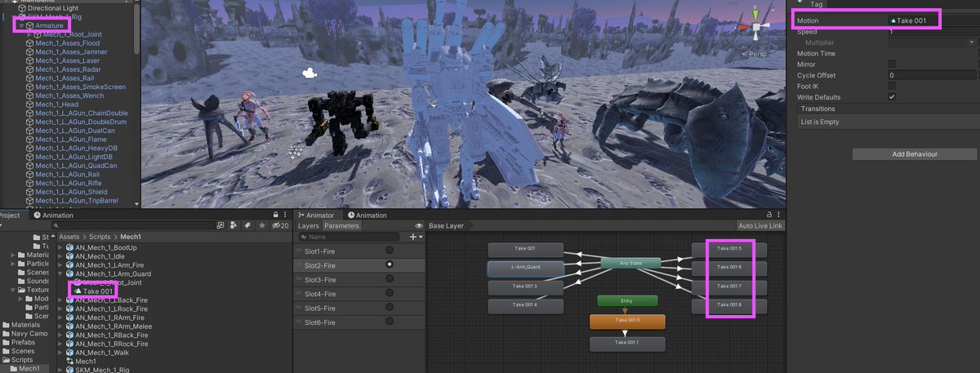Screen dimensions: 980x373
Task: Open the Animation tab beside Project
Action: tap(52, 215)
